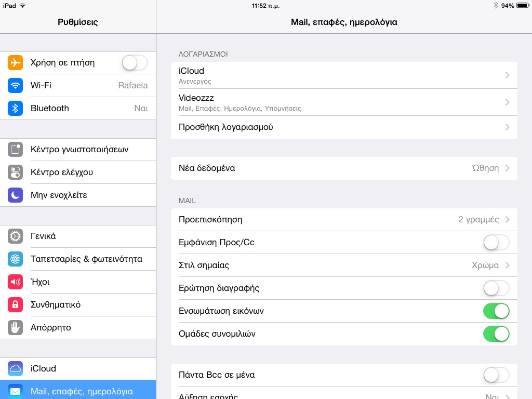Enable Ερώτηση διαγραφής switch

click(x=496, y=288)
